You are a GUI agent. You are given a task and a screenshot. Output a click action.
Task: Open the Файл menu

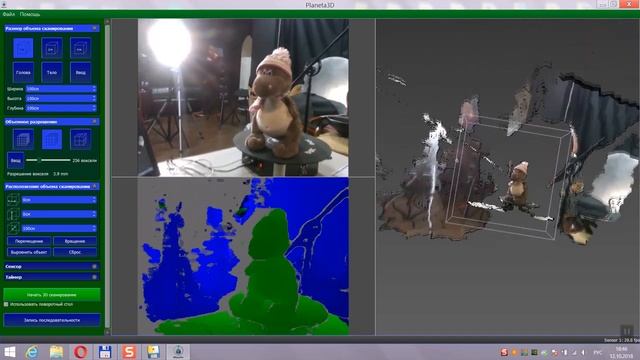9,14
